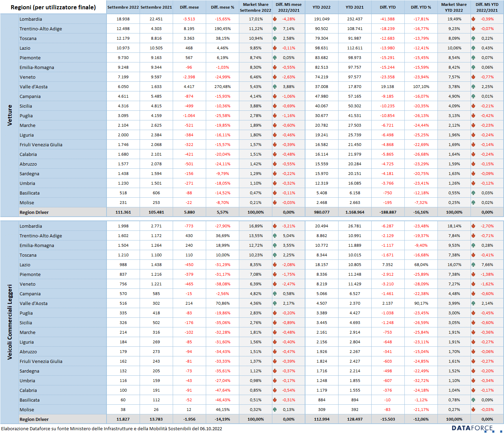Click the Diff. MS mese 2022/2021 header
Screen dimensions: 504x433
point(289,7)
